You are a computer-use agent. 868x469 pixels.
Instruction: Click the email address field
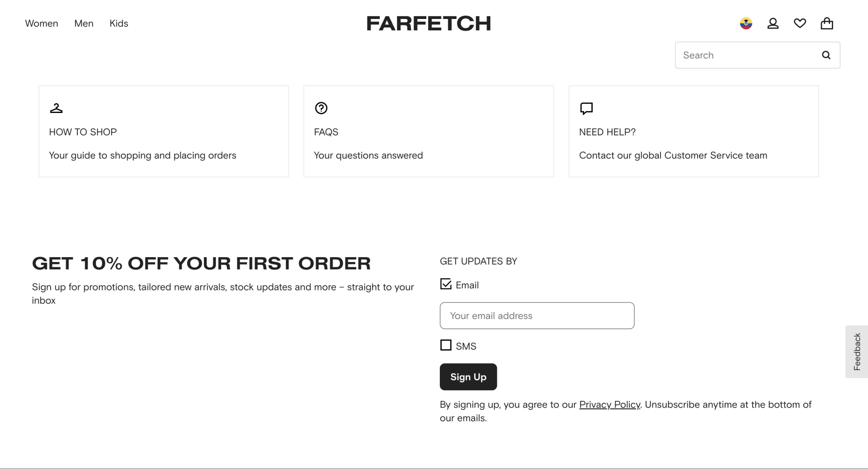pyautogui.click(x=537, y=316)
